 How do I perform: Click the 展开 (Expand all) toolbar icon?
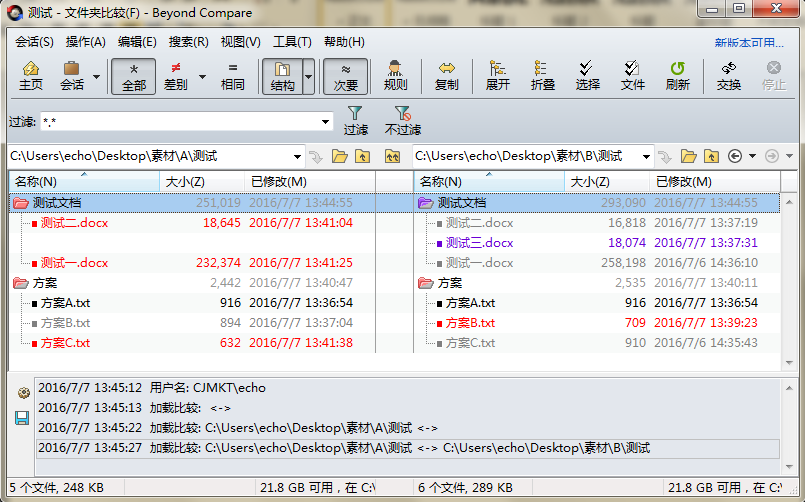[x=497, y=75]
